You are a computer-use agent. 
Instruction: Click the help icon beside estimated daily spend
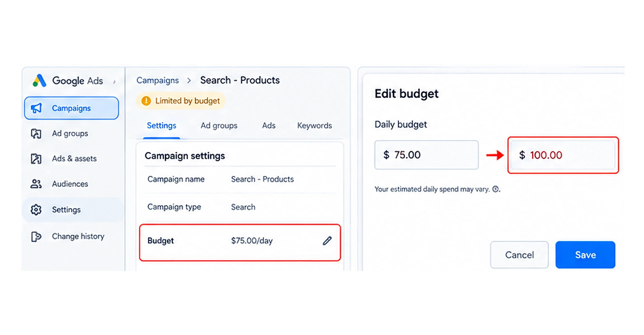point(496,189)
